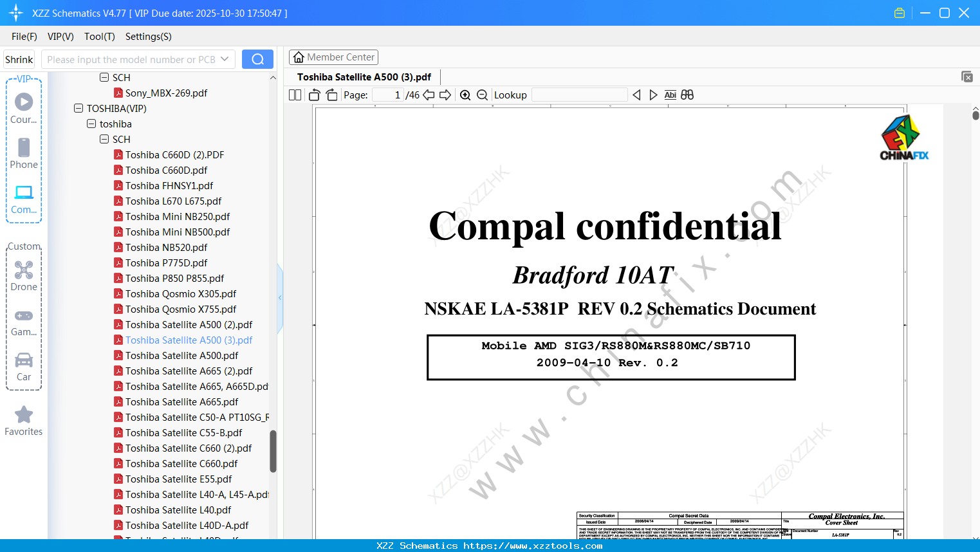Open Toshiba Satellite A665.pdf
The height and width of the screenshot is (552, 980).
tap(181, 401)
